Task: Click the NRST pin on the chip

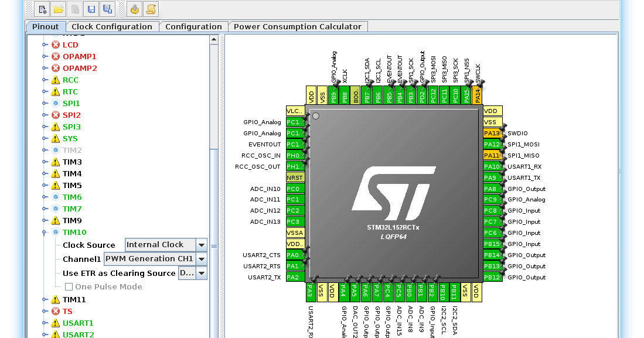Action: coord(295,177)
